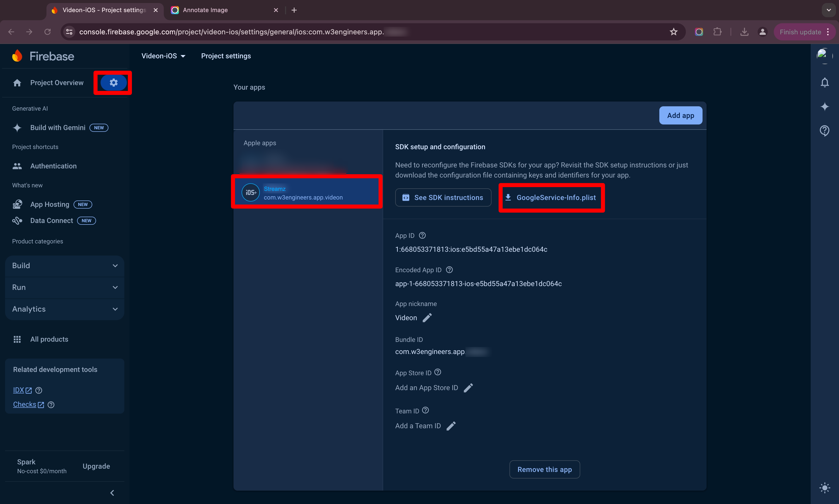Open notifications bell

coord(825,83)
